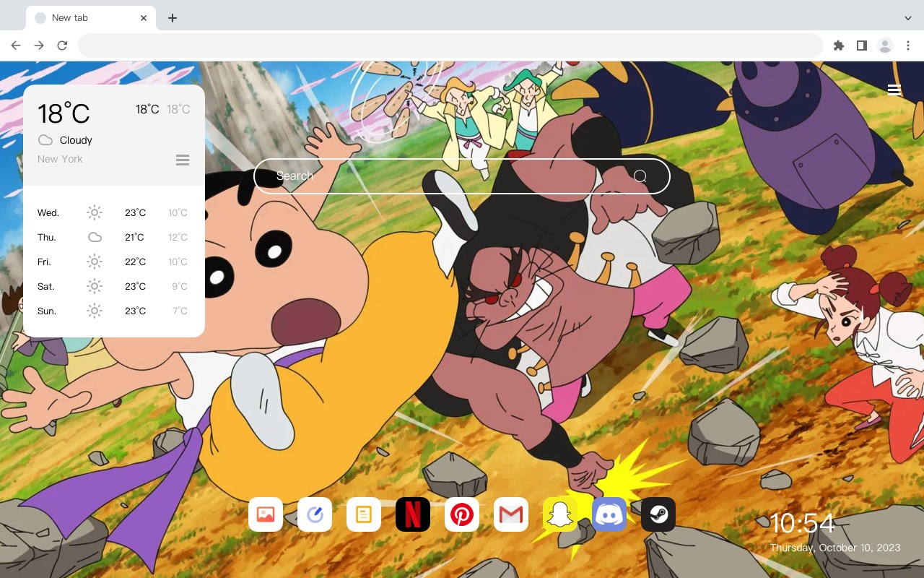Select the New tab tab
Viewport: 924px width, 578px height.
click(91, 18)
